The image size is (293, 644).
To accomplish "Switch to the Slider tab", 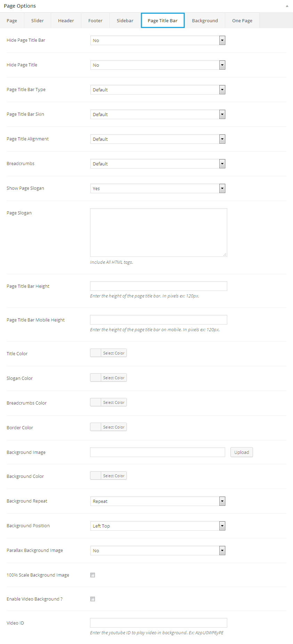I will tap(38, 21).
